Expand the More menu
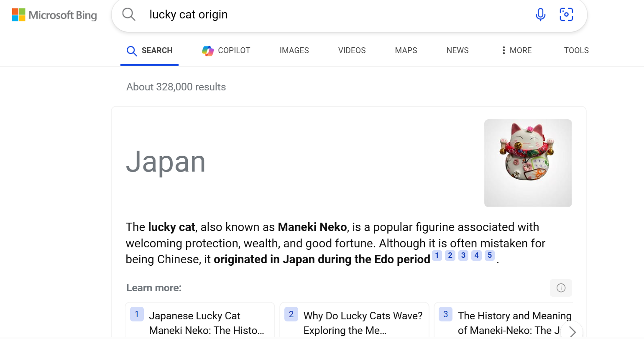 pos(516,51)
